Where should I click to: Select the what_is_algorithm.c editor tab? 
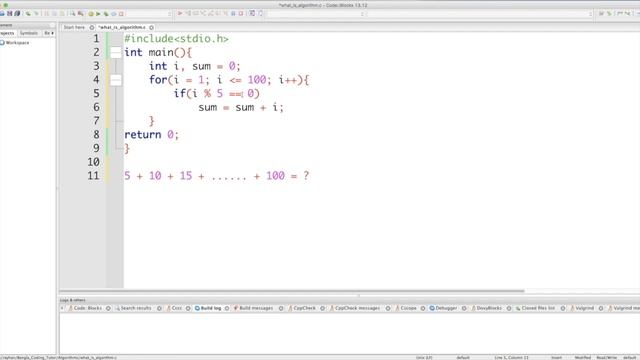pyautogui.click(x=122, y=27)
